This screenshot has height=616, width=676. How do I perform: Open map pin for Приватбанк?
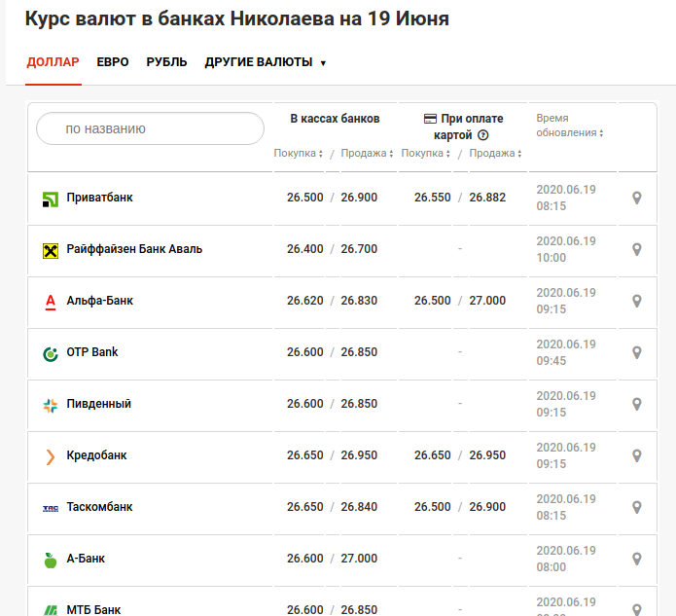(x=637, y=198)
